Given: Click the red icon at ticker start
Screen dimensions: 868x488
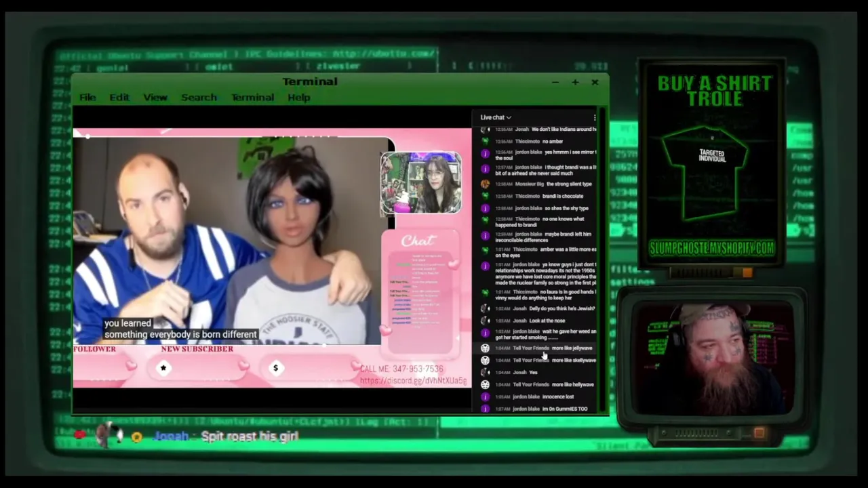Looking at the screenshot, I should 79,435.
